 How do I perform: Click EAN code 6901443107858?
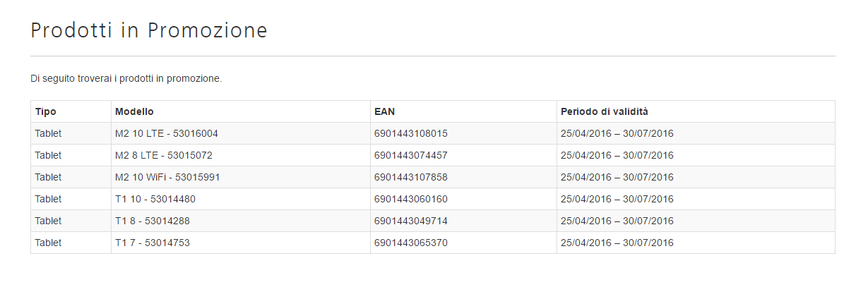(411, 177)
